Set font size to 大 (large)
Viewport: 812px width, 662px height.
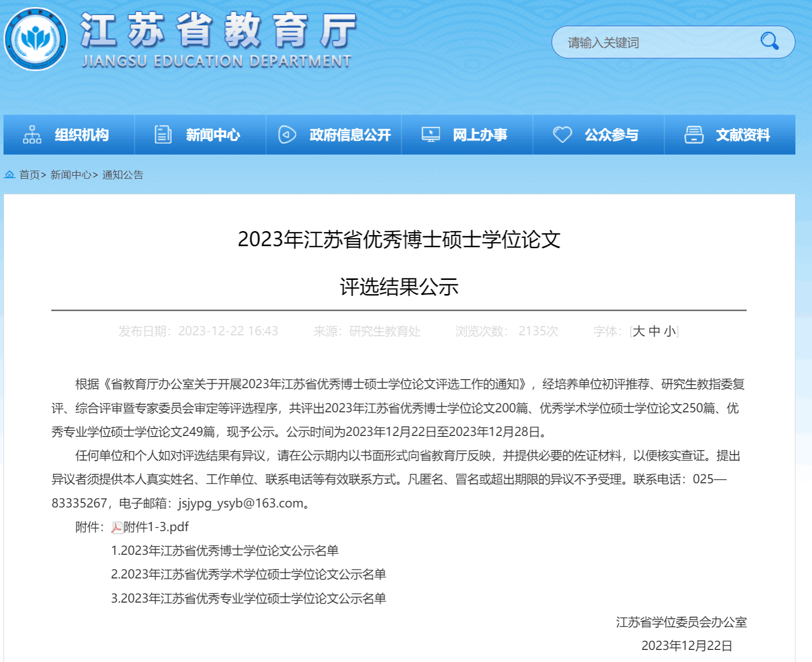click(x=638, y=331)
